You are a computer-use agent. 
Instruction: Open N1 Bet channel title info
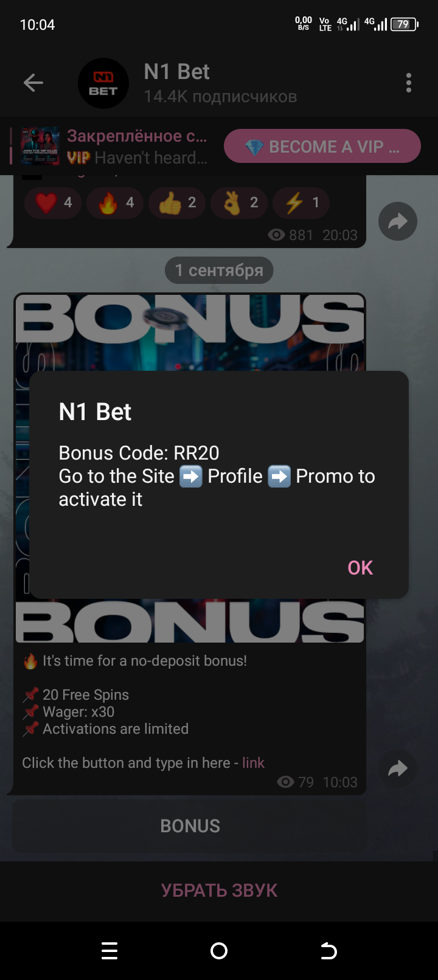point(220,83)
